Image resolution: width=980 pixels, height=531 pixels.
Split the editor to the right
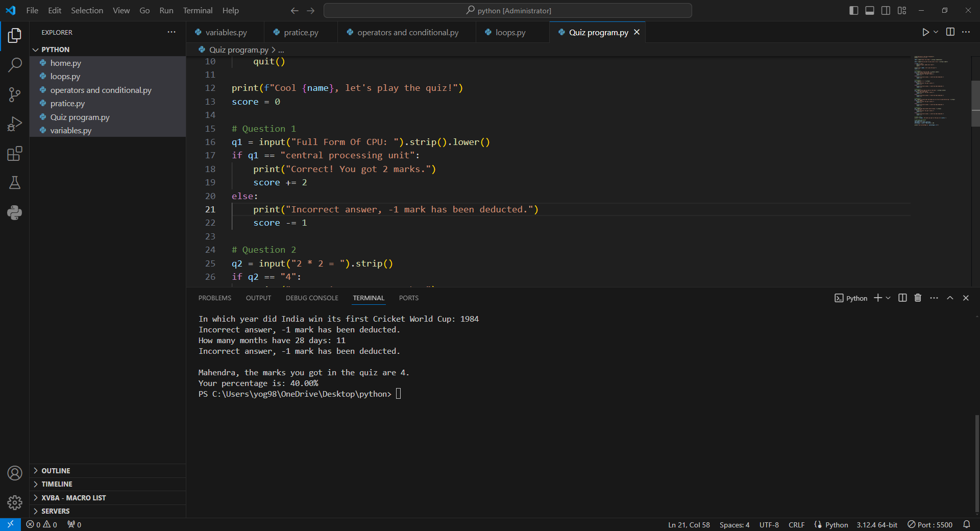950,32
